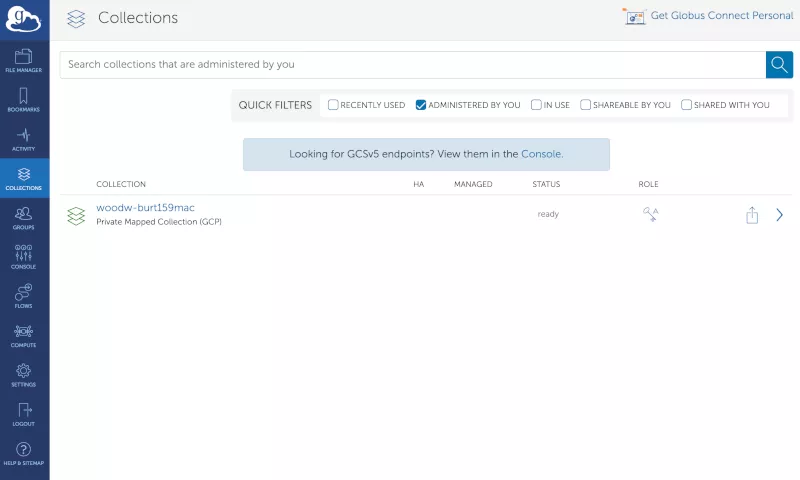Click the Collections page title

tap(138, 18)
